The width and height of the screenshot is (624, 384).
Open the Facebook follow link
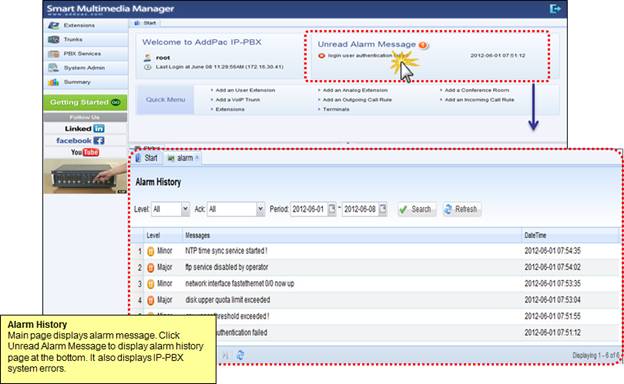[80, 140]
